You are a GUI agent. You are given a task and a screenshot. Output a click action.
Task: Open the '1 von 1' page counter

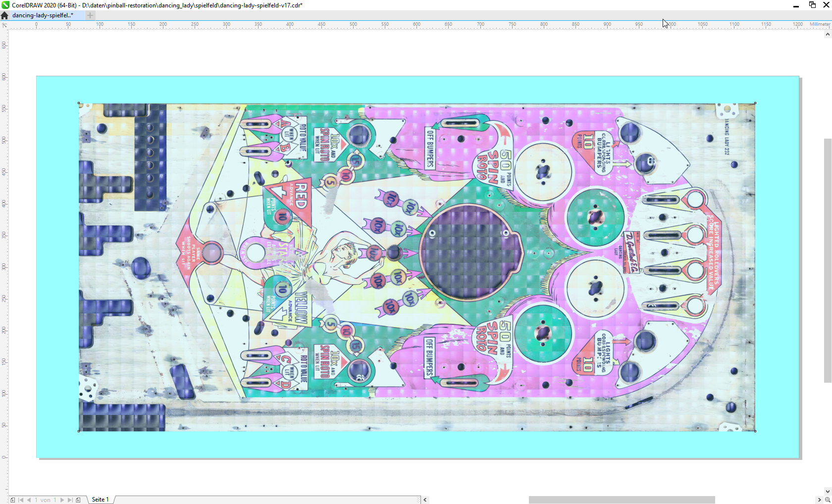[45, 500]
